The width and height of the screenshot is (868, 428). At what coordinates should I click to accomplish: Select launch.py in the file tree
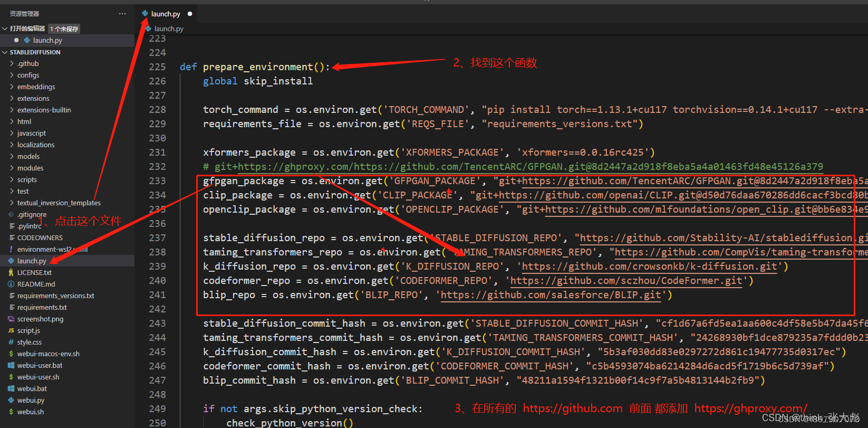[67, 261]
